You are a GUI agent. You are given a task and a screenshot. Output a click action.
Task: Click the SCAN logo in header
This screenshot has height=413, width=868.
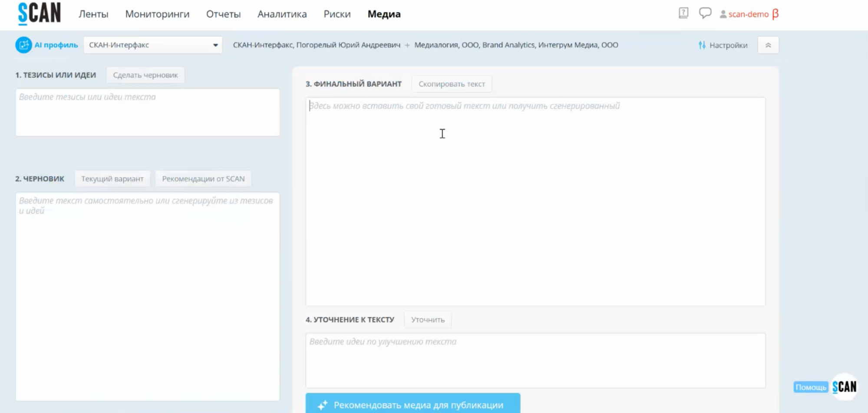[x=39, y=13]
